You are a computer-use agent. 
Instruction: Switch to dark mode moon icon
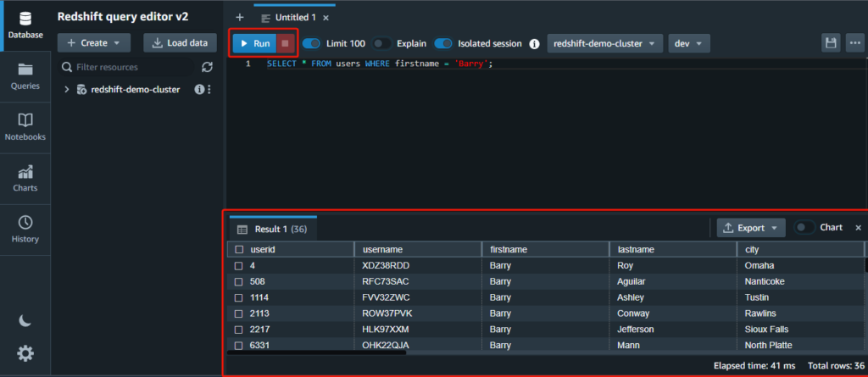[25, 319]
